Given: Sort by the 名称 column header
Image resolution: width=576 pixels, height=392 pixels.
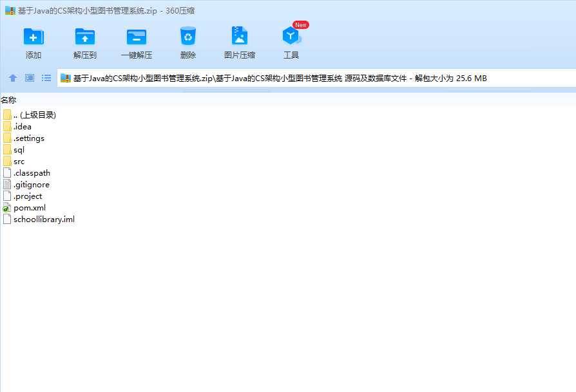Looking at the screenshot, I should (8, 100).
